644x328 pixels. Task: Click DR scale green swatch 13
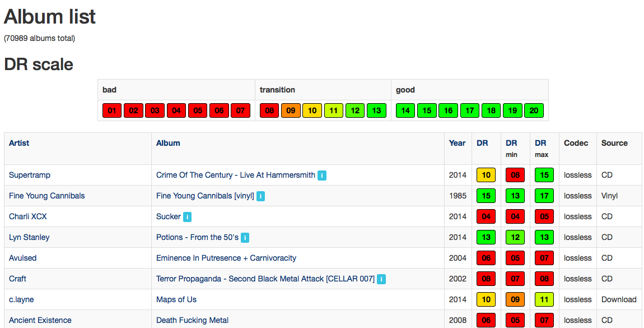[376, 110]
